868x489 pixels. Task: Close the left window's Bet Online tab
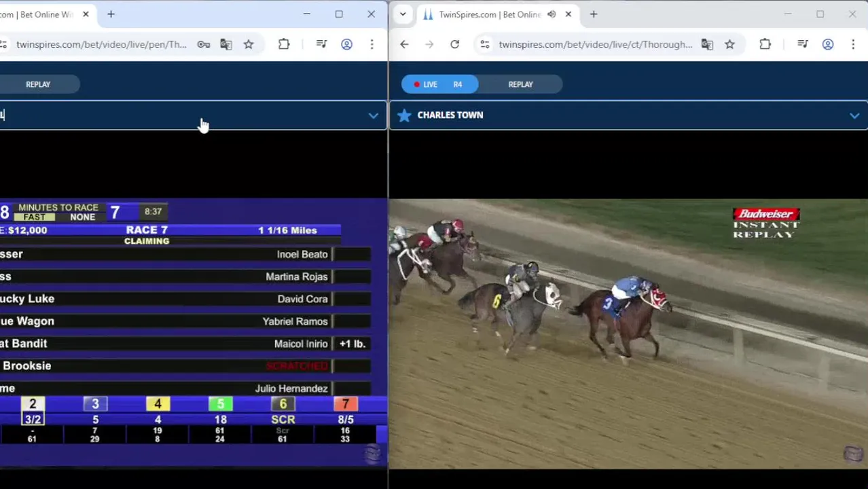coord(86,14)
